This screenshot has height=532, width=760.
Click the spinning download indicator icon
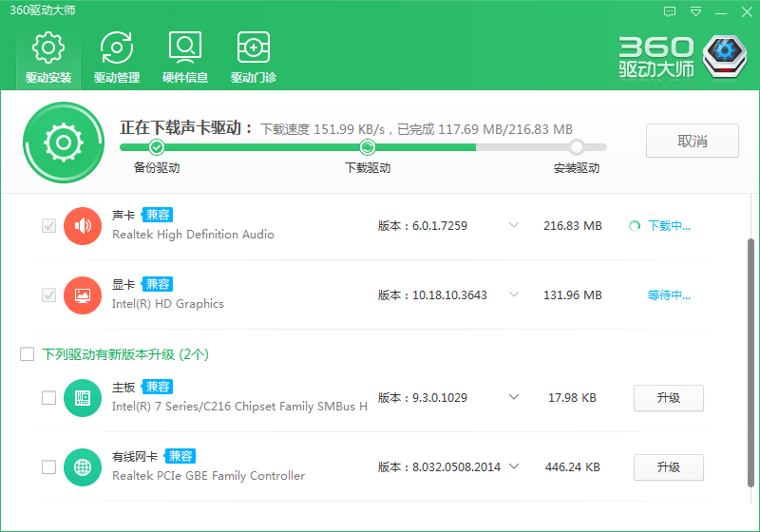click(x=635, y=226)
